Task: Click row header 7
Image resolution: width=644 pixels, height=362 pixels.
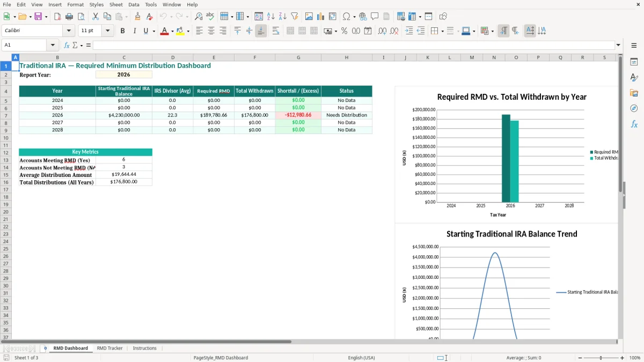Action: [6, 115]
